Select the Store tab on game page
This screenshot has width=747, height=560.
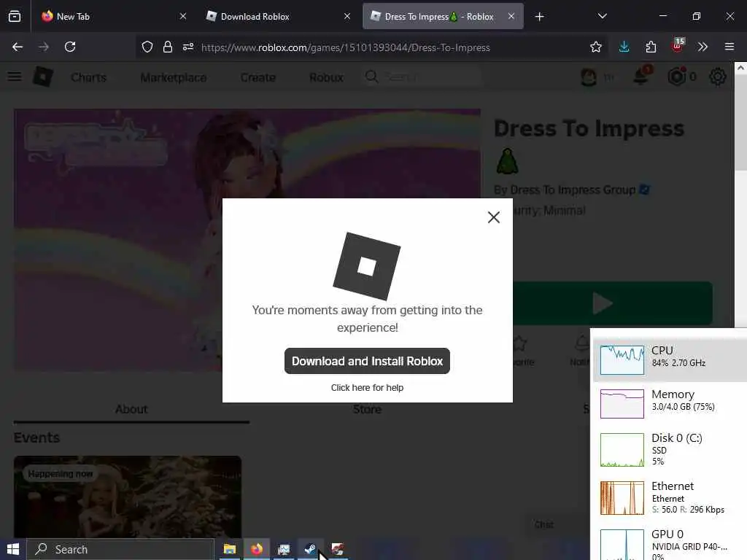coord(368,409)
